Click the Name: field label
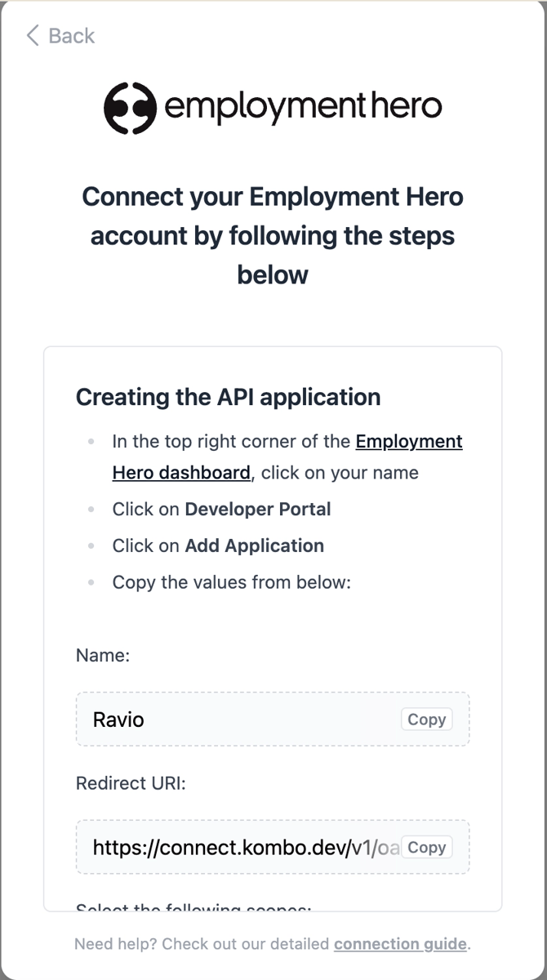 pyautogui.click(x=103, y=655)
